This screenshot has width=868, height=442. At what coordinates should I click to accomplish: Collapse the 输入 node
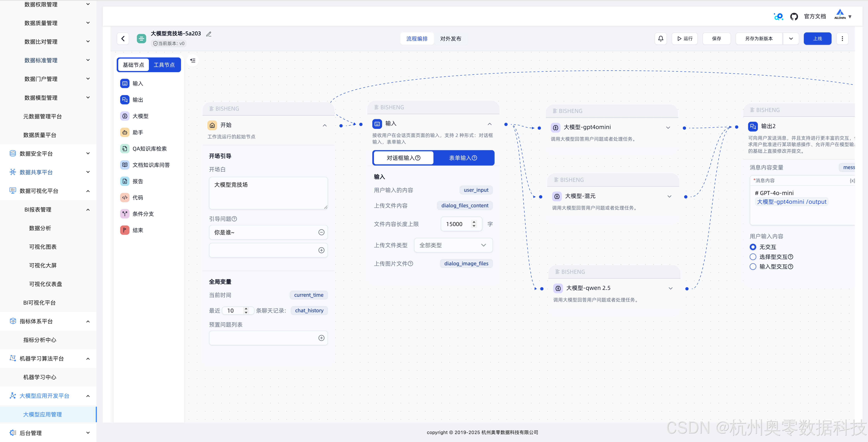click(489, 124)
